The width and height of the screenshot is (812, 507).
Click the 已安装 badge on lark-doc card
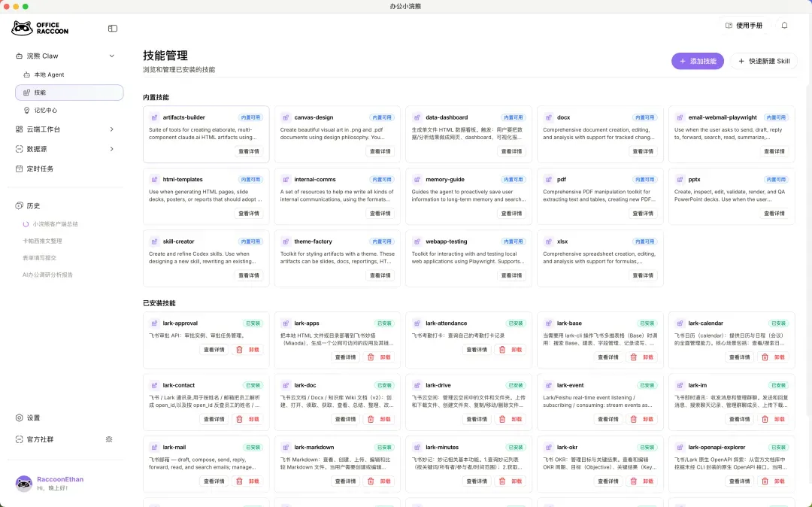pos(384,386)
